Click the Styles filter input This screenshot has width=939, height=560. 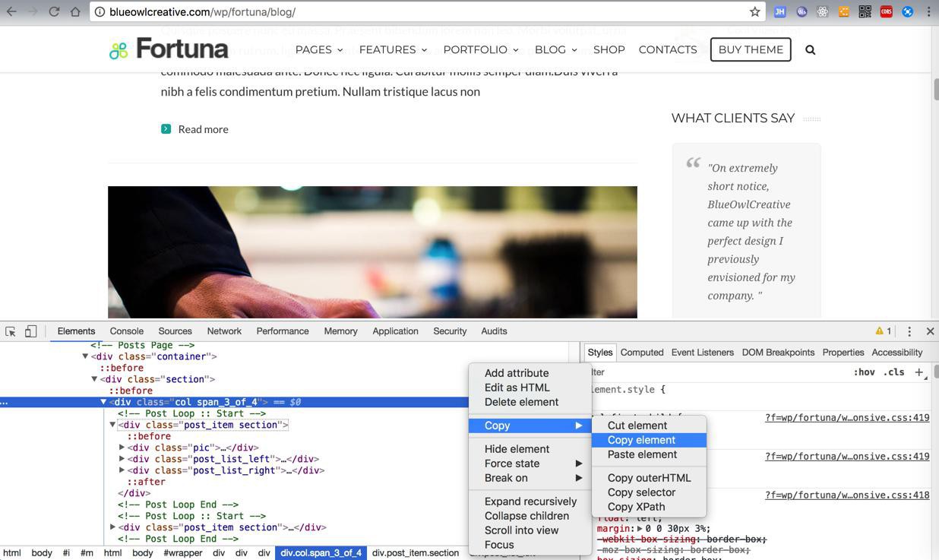tap(714, 372)
